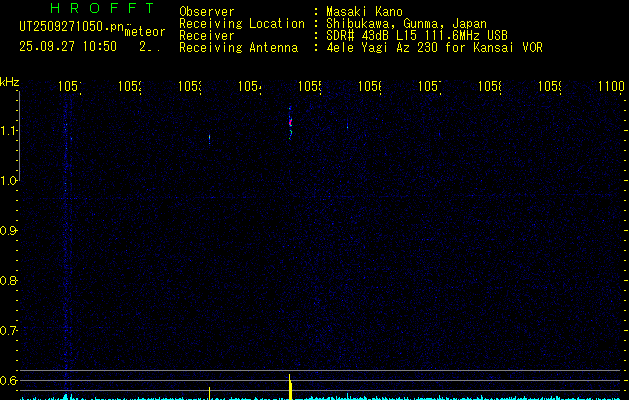Screen dimensions: 629x400
Task: Click the 0.8 kHz frequency axis label
Action: coord(8,280)
